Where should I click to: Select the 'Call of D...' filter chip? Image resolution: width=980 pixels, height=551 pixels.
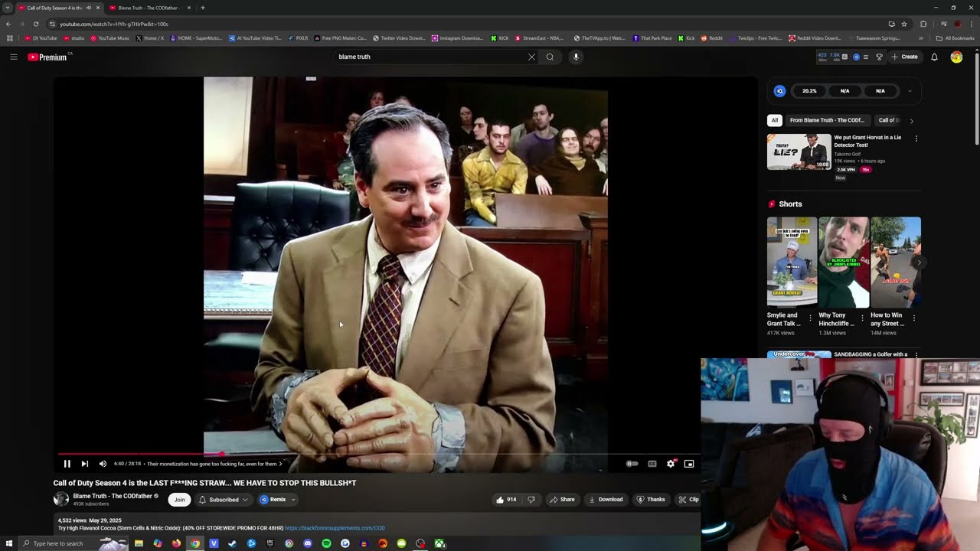(889, 120)
